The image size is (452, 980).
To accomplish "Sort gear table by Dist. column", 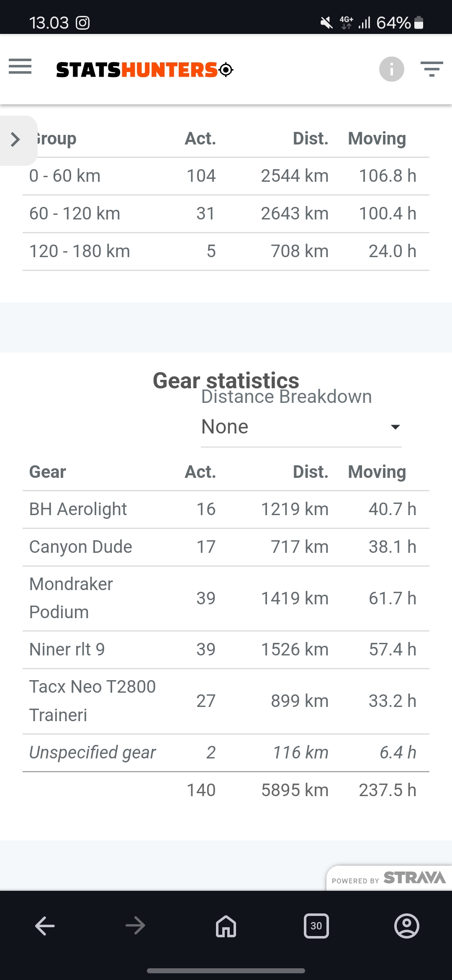I will (x=310, y=472).
